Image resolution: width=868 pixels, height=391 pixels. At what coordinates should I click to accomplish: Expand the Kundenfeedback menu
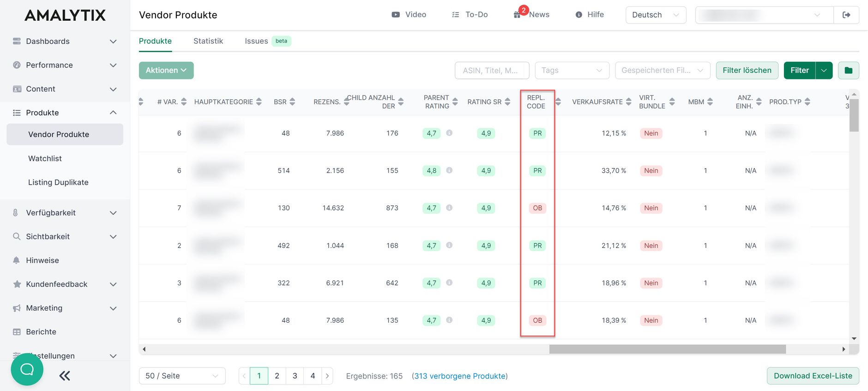click(x=113, y=284)
